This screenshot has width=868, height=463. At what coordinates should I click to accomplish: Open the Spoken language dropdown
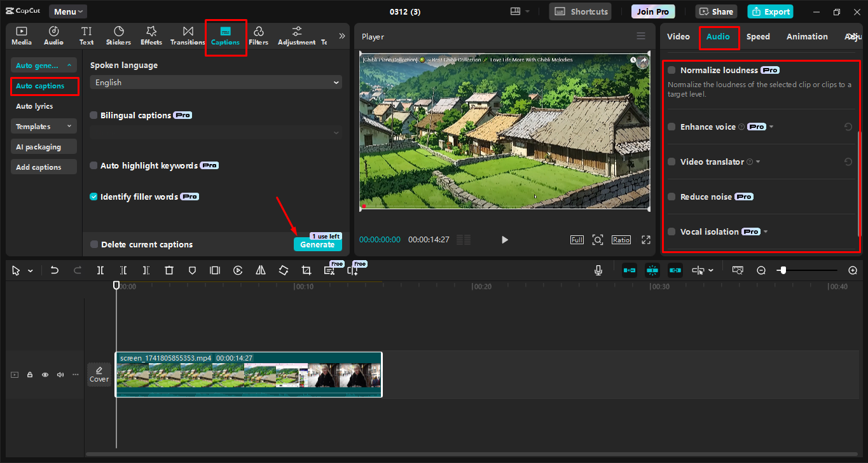(x=215, y=82)
